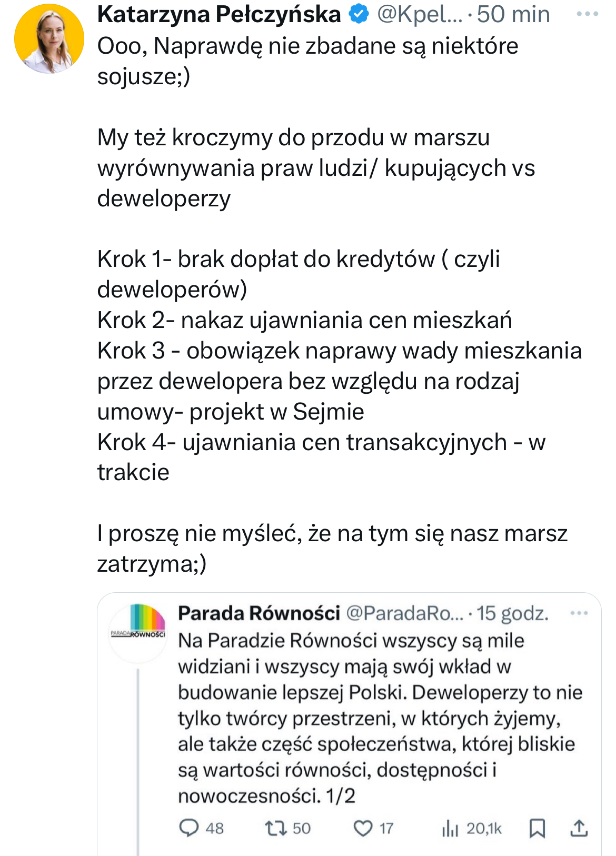Click the blue verified badge

tap(359, 14)
